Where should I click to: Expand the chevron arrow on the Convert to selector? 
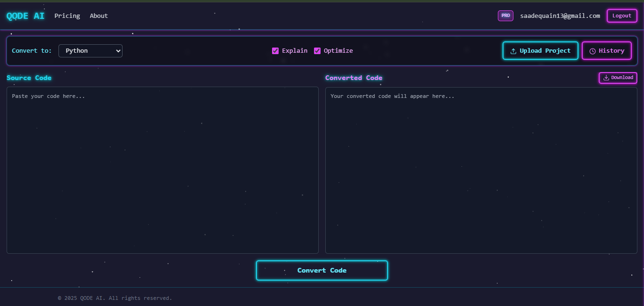coord(117,51)
